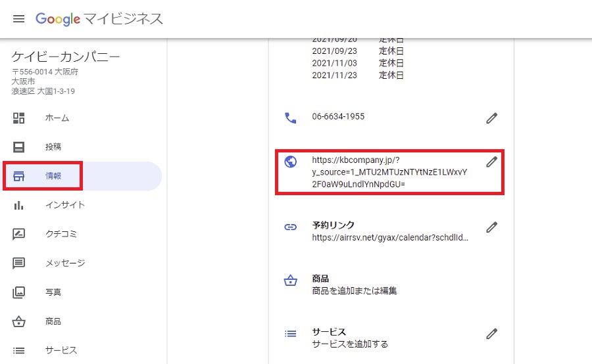Go to 商品 sidebar menu item
The height and width of the screenshot is (364, 592).
(53, 321)
